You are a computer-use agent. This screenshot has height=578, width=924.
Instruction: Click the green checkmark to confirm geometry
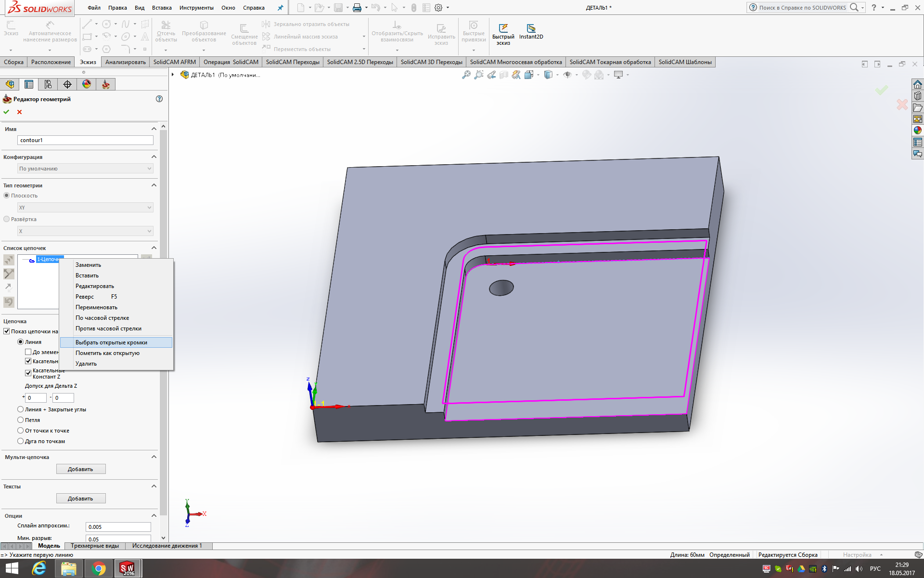pyautogui.click(x=6, y=112)
